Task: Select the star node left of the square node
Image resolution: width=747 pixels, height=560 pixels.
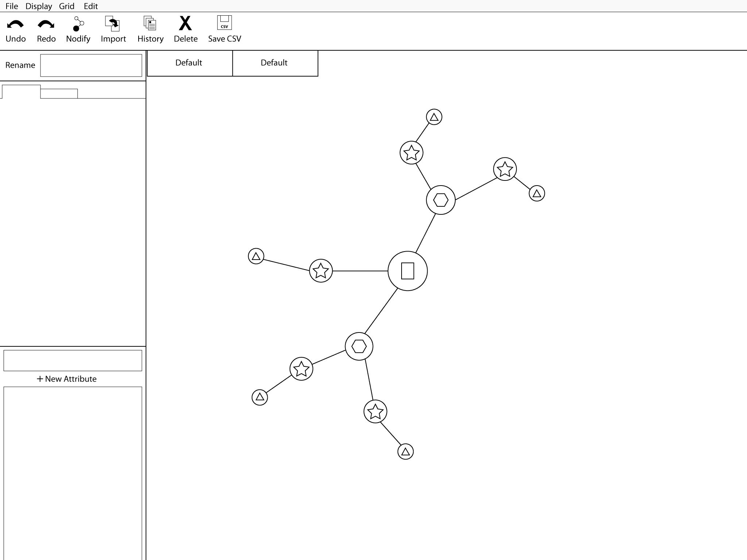Action: coord(321,271)
